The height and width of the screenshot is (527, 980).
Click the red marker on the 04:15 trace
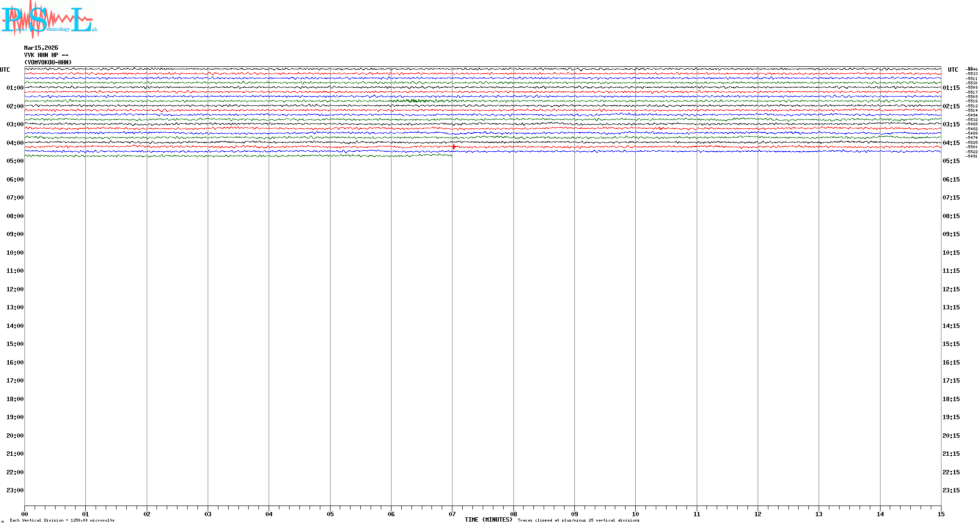coord(454,147)
